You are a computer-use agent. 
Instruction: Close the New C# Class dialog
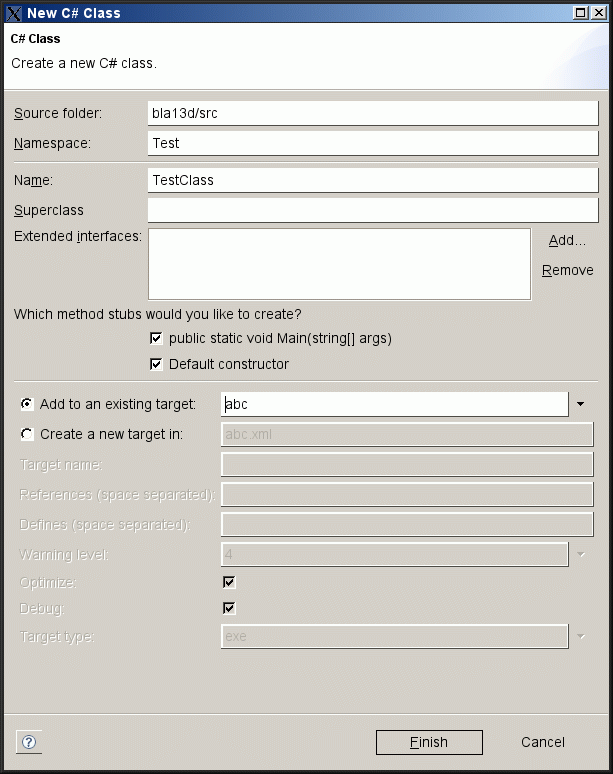tap(601, 13)
